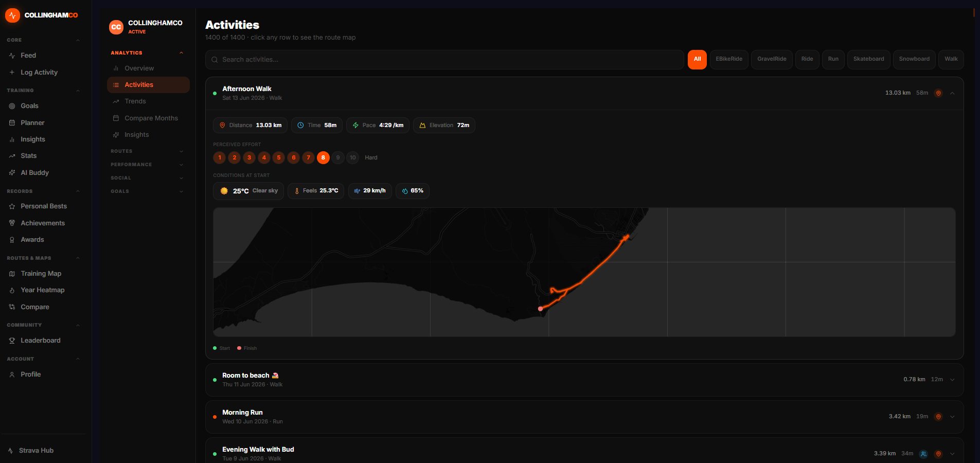The height and width of the screenshot is (463, 980).
Task: Filter activities by Snowboard
Action: (914, 59)
